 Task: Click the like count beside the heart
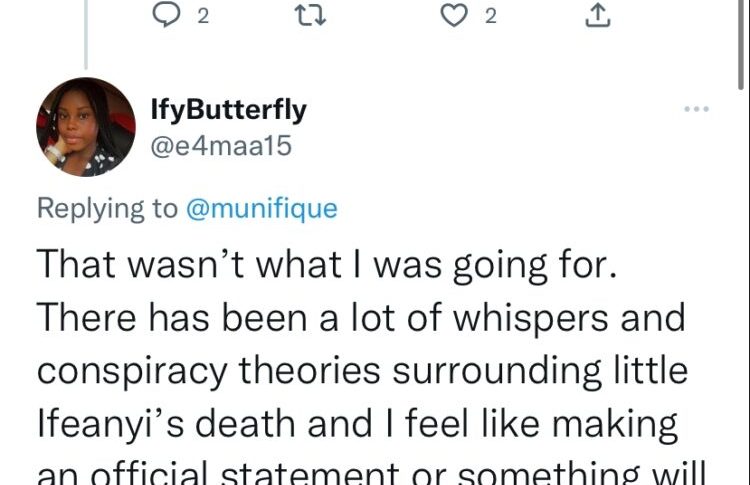coord(491,15)
